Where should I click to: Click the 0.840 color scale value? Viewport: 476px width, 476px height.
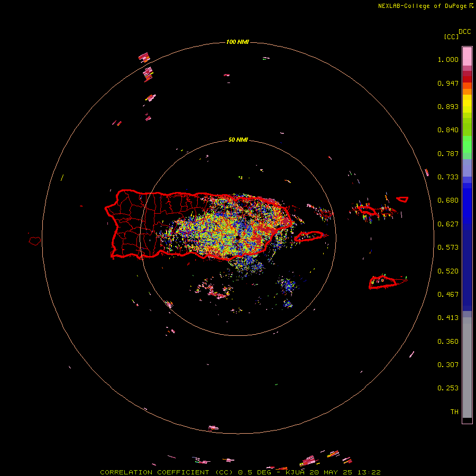click(448, 130)
